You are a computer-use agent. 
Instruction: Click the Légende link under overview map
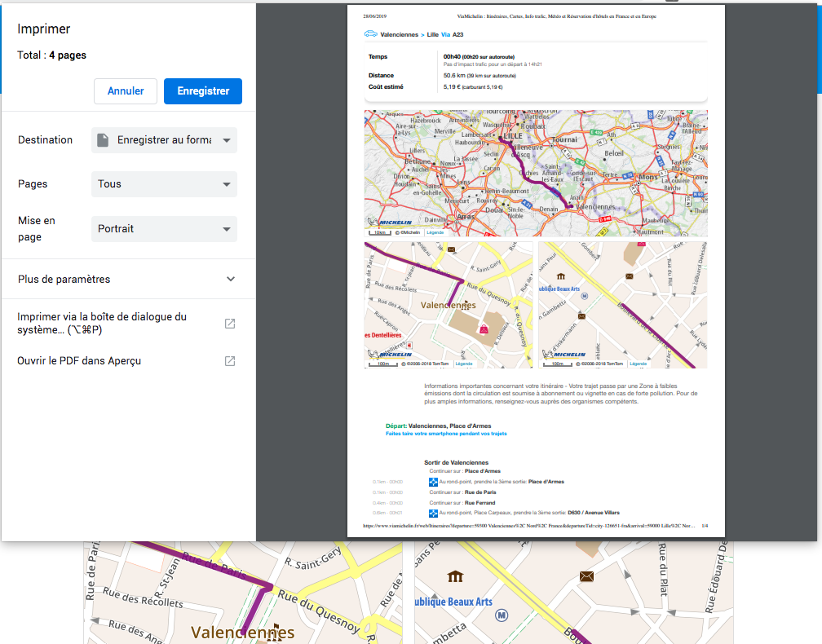[x=435, y=232]
